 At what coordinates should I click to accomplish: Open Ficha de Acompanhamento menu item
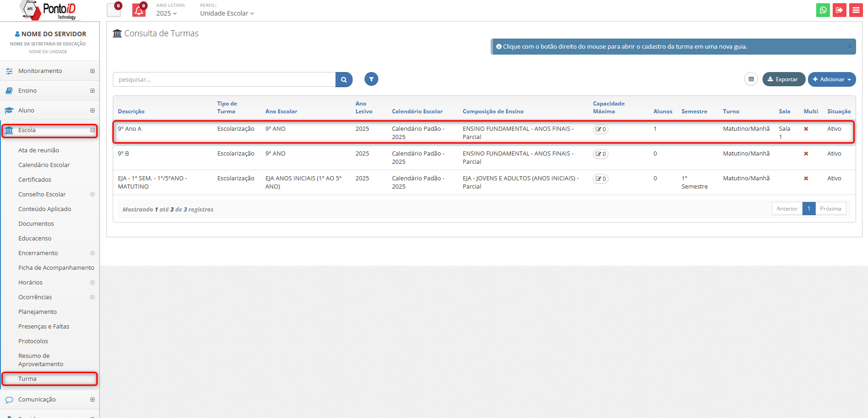coord(56,268)
